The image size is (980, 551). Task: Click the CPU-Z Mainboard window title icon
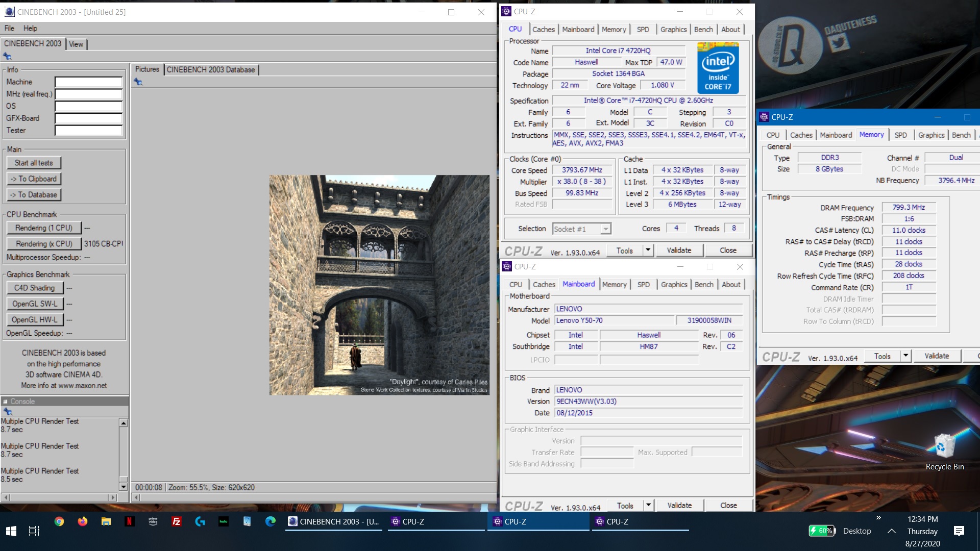click(507, 266)
